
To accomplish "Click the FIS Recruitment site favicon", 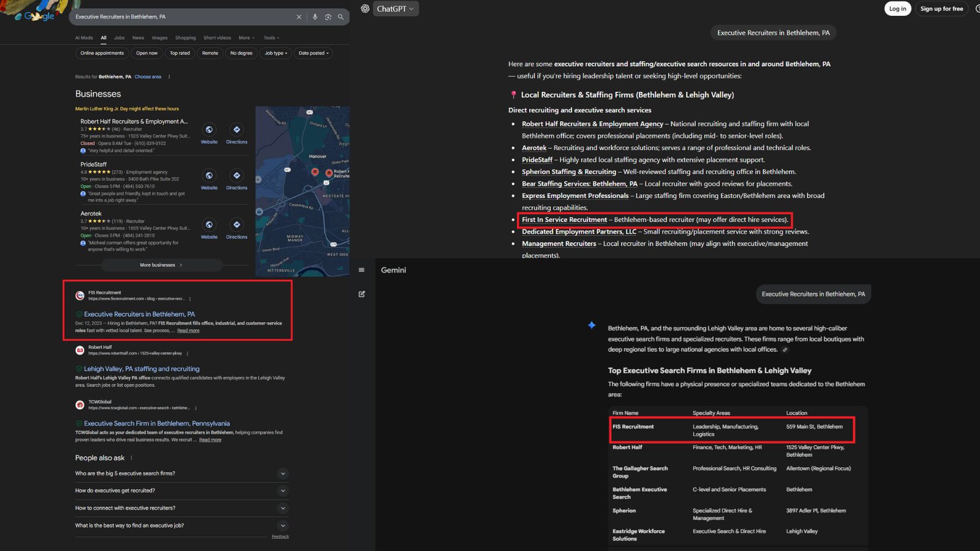I will pyautogui.click(x=80, y=296).
